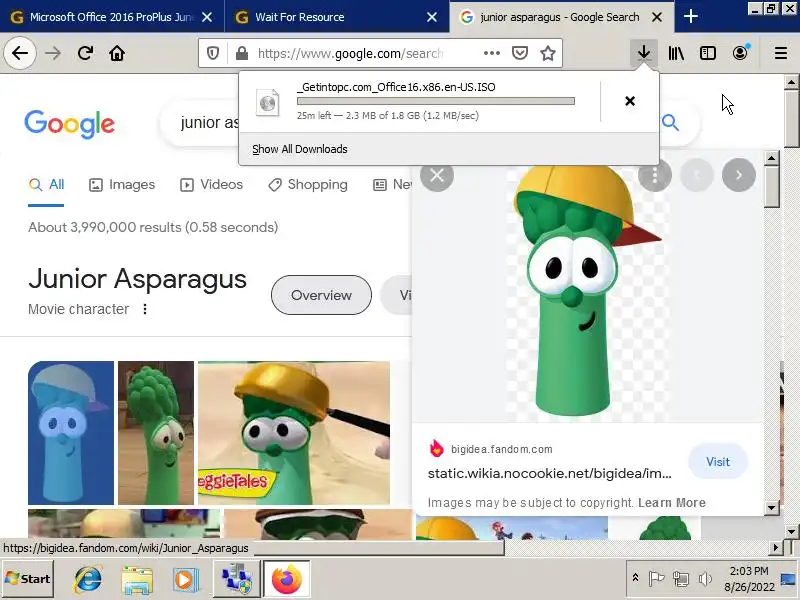800x600 pixels.
Task: Click the Overview chip
Action: point(321,295)
